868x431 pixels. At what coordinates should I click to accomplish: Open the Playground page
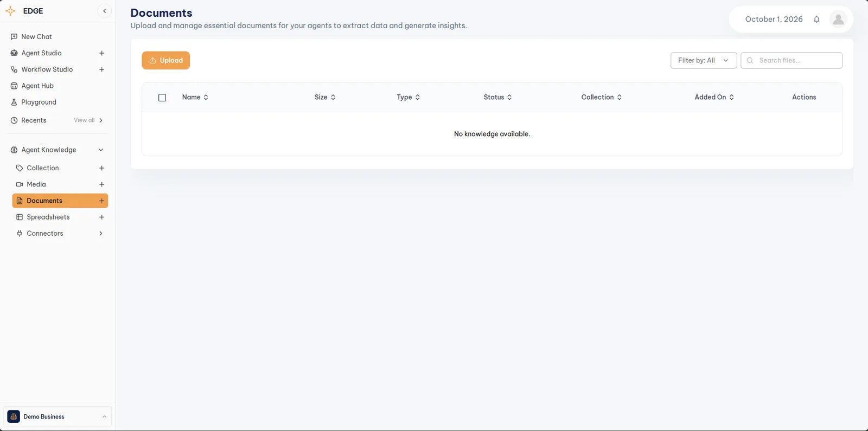click(39, 102)
